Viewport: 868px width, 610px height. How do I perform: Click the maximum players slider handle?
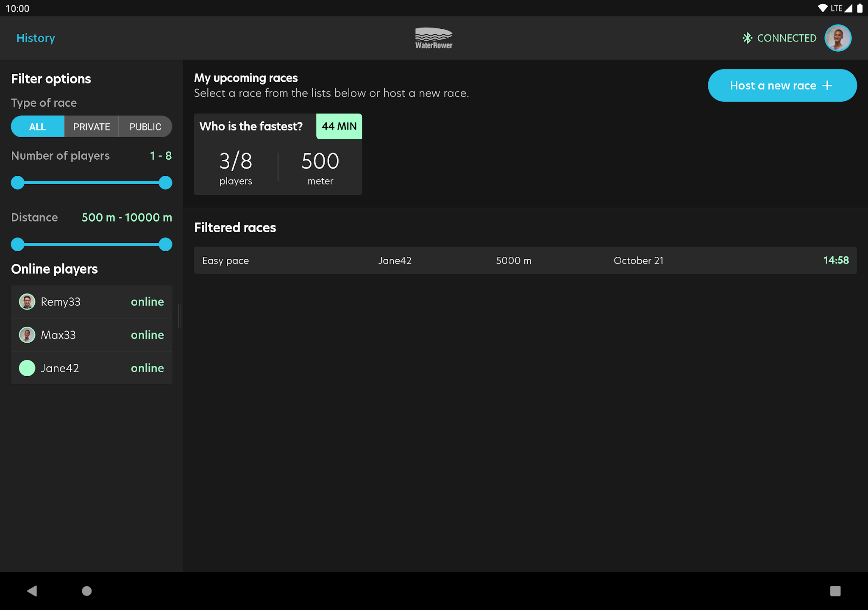point(165,183)
